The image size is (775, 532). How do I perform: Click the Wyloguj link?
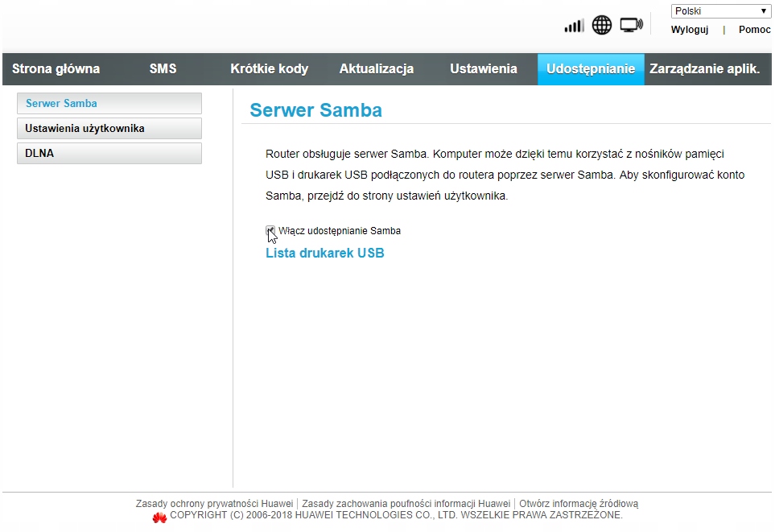689,30
